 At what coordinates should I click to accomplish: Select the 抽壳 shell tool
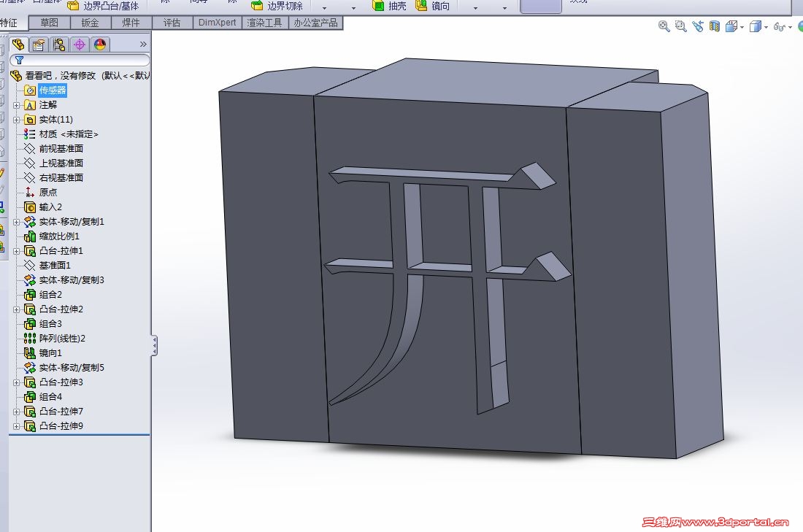[389, 6]
